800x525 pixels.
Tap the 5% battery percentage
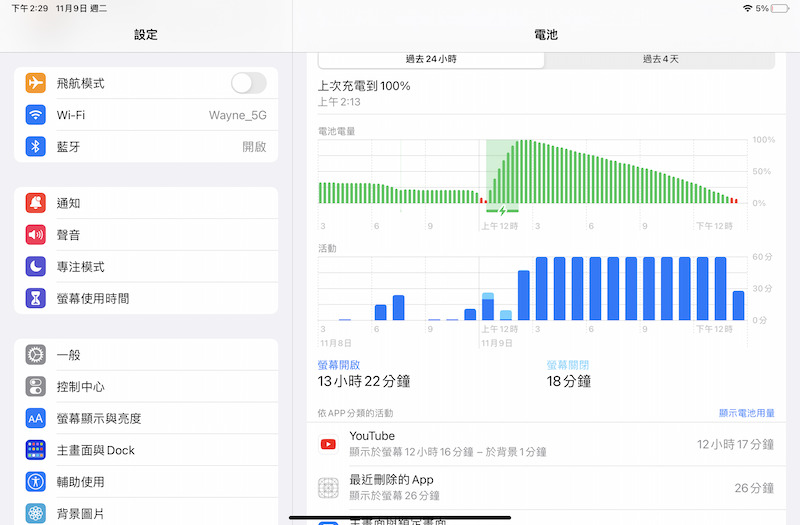762,8
